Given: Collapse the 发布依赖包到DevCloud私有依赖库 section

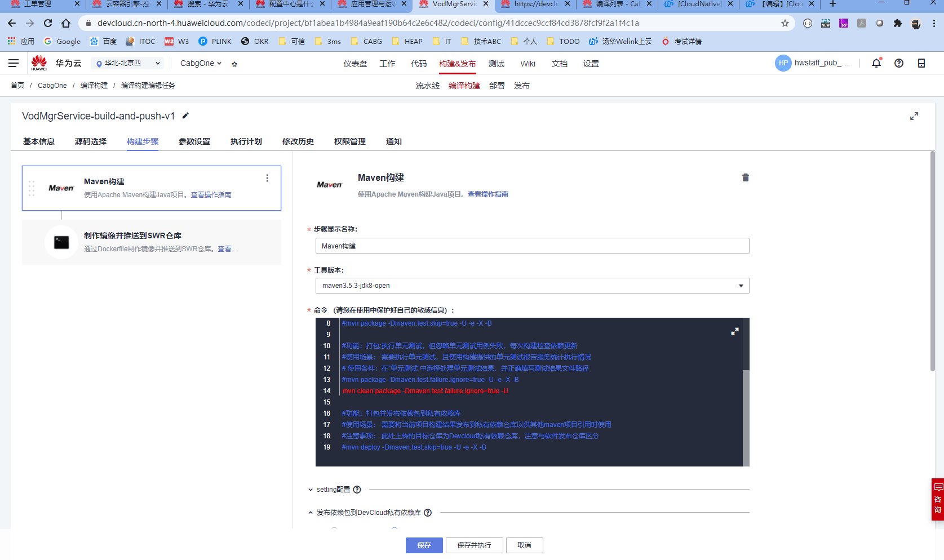Looking at the screenshot, I should tap(311, 513).
